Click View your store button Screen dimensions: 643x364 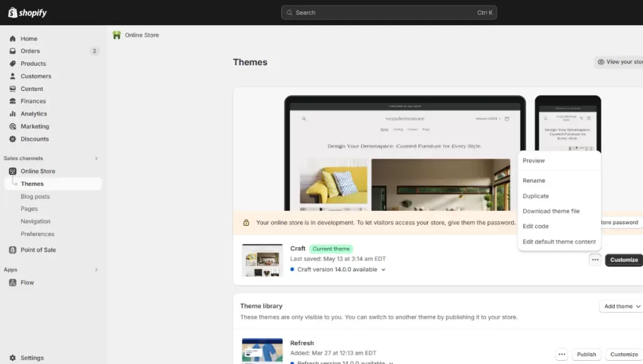[619, 62]
